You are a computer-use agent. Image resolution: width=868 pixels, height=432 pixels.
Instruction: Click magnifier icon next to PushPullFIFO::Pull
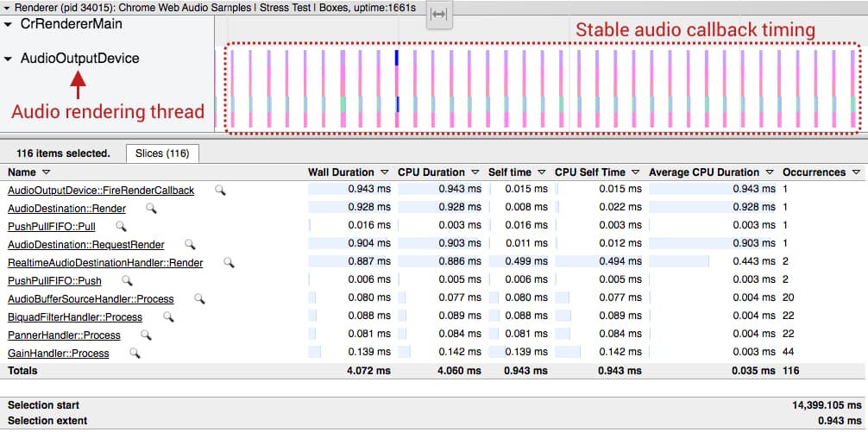(121, 226)
